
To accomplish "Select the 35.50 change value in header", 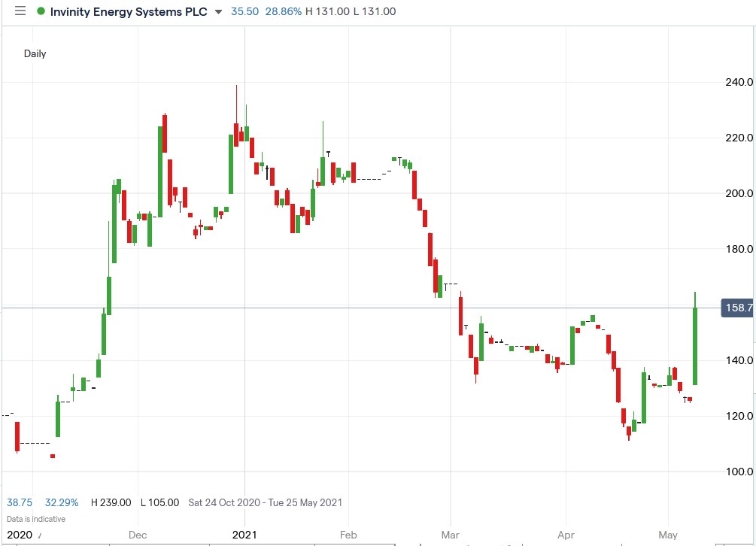I will coord(245,11).
